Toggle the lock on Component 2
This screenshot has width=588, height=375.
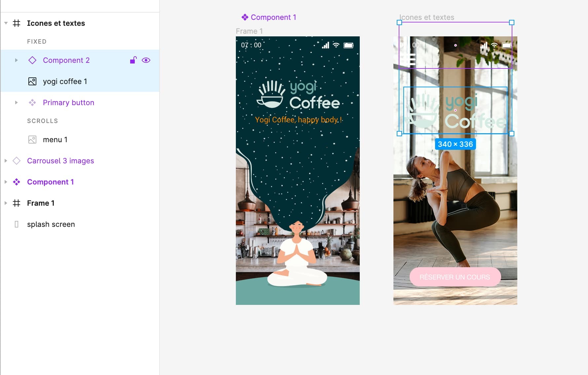click(x=133, y=60)
